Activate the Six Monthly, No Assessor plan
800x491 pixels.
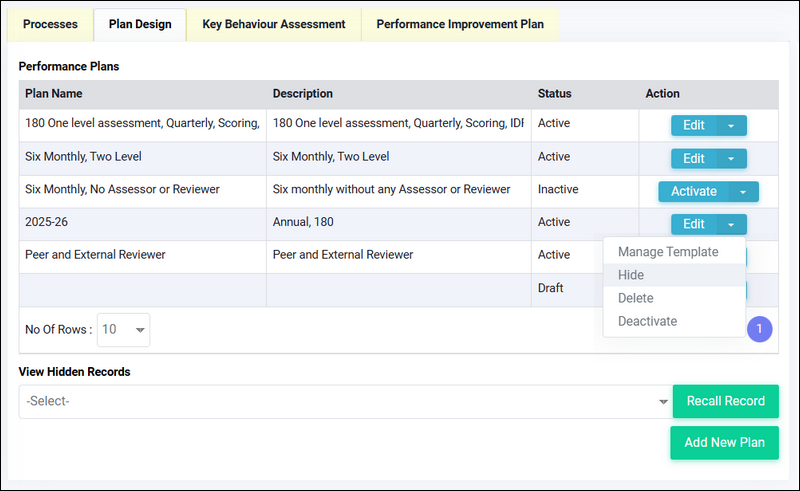[x=693, y=192]
